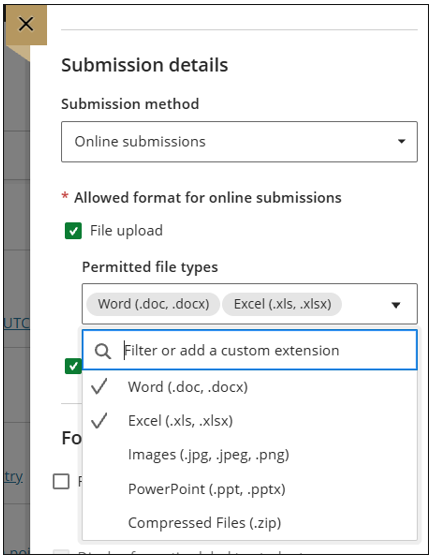
Task: Select PowerPoint (.ppt, .pptx) option
Action: click(250, 489)
